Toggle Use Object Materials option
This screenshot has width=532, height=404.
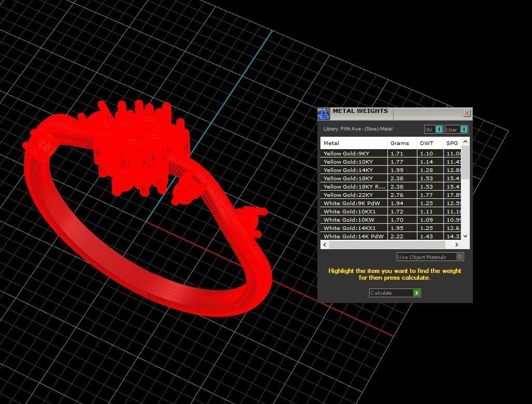click(430, 257)
